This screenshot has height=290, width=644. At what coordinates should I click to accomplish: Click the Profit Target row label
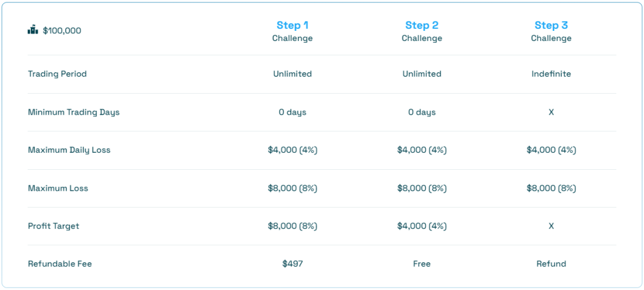(53, 226)
